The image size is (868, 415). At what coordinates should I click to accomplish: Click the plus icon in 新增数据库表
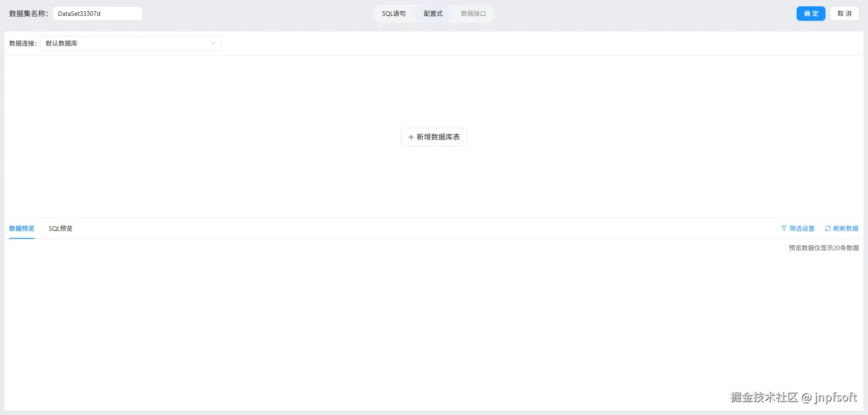411,137
